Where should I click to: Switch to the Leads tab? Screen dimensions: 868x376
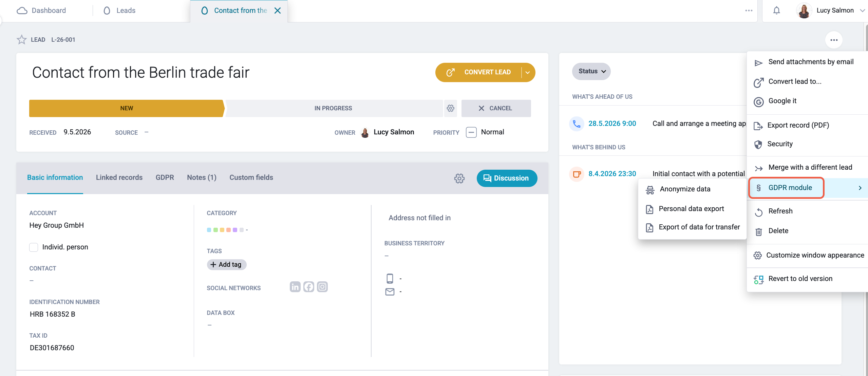[119, 11]
